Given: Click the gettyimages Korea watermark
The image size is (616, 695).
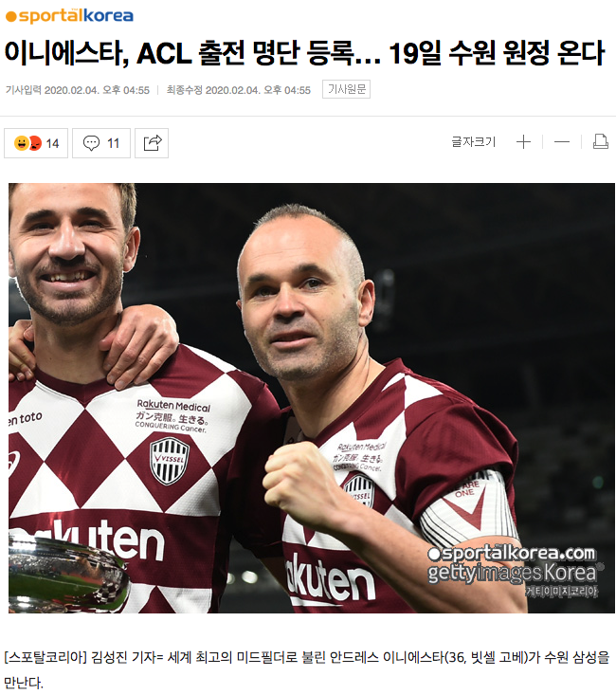Looking at the screenshot, I should pos(516,573).
